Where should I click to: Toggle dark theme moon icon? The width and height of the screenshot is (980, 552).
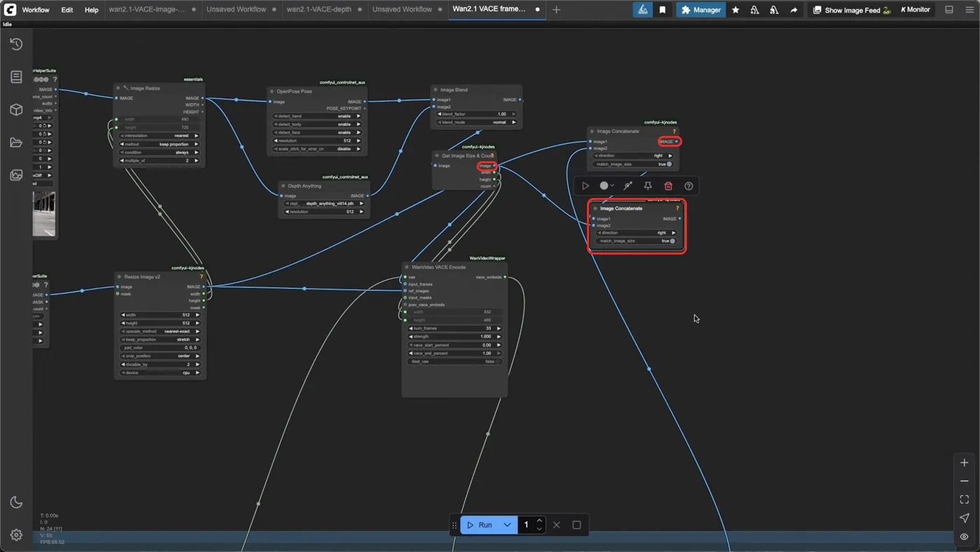[16, 502]
